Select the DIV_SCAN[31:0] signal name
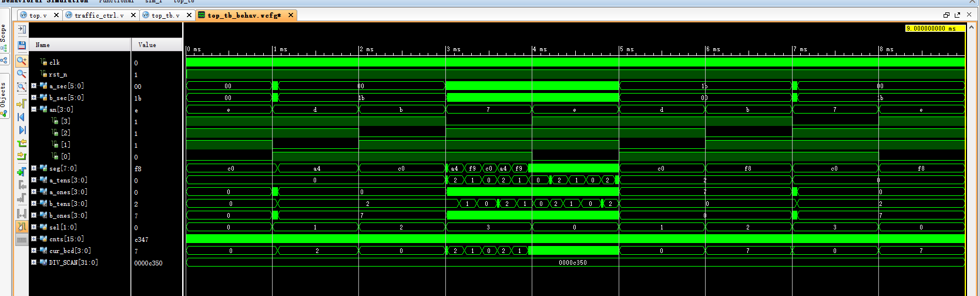The height and width of the screenshot is (296, 980). coord(73,262)
